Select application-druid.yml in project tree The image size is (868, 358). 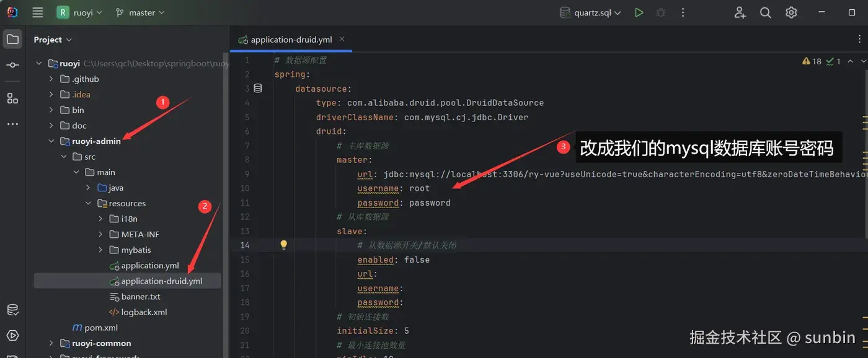tap(128, 281)
